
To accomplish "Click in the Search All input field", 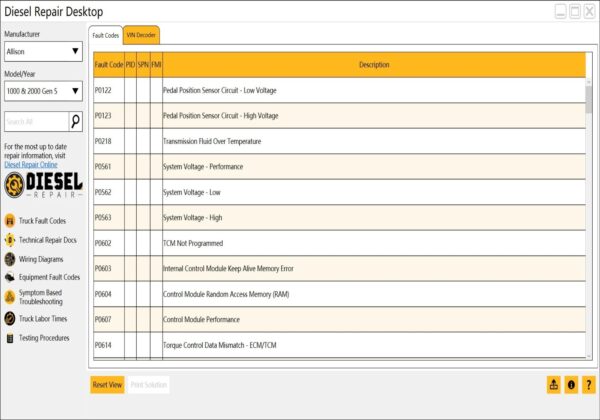I will pyautogui.click(x=37, y=122).
